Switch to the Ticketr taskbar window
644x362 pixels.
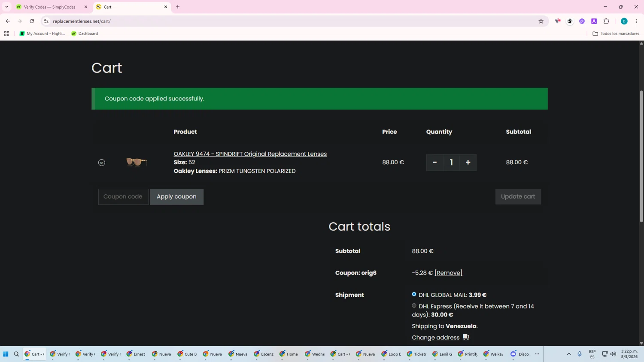pos(417,354)
